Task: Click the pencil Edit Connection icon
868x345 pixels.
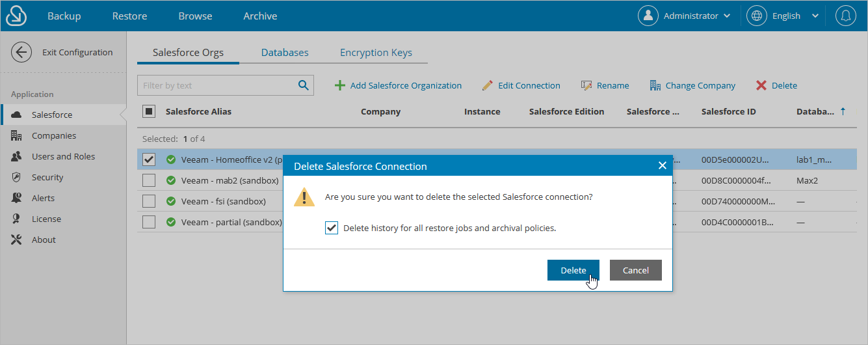Action: click(488, 85)
